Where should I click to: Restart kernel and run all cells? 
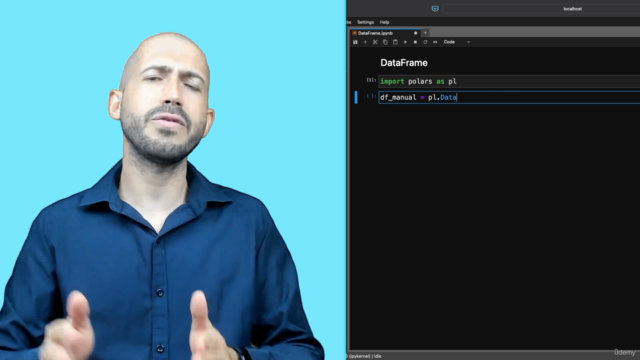435,42
